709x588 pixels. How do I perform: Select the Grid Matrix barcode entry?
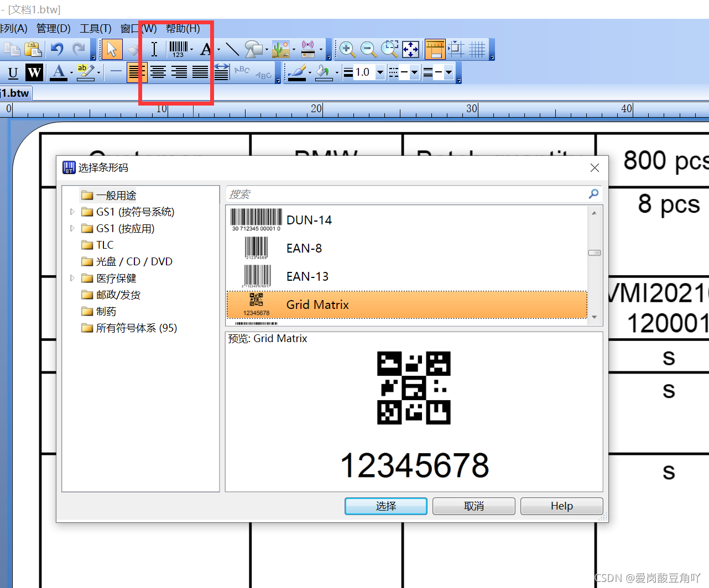click(406, 305)
